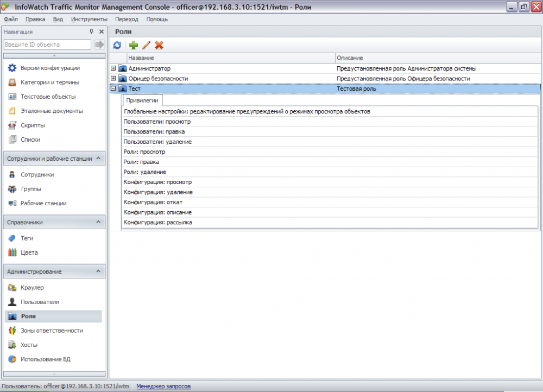Viewport: 543px width, 392px height.
Task: Sort by Описание column header
Action: [438, 58]
